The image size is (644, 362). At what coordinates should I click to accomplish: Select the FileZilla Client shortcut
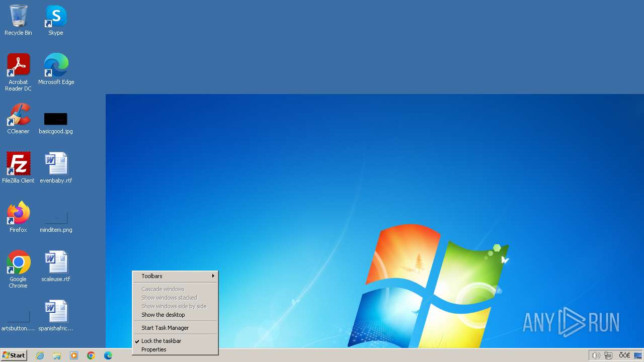18,163
